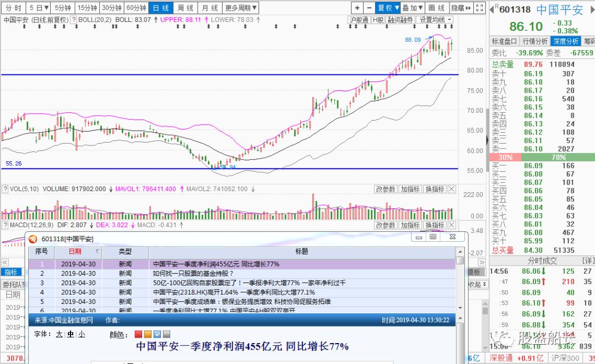
Task: Switch to 分时 chart tab
Action: tap(13, 8)
